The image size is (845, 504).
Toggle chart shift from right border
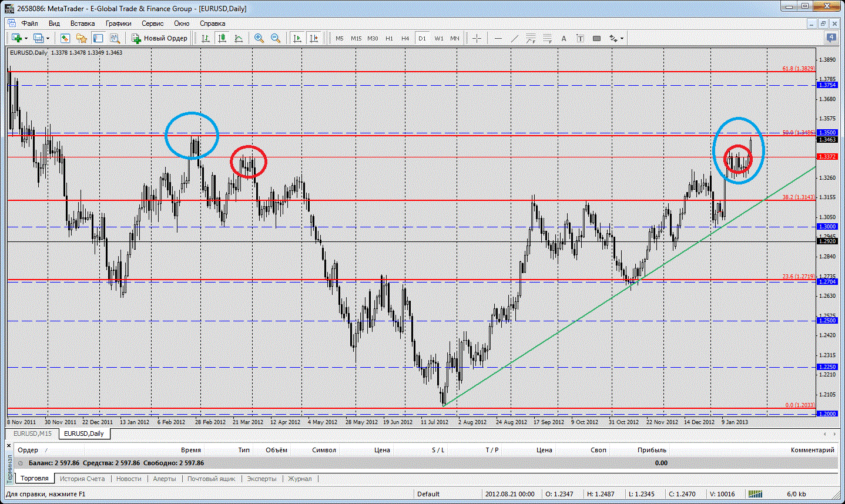(x=314, y=38)
